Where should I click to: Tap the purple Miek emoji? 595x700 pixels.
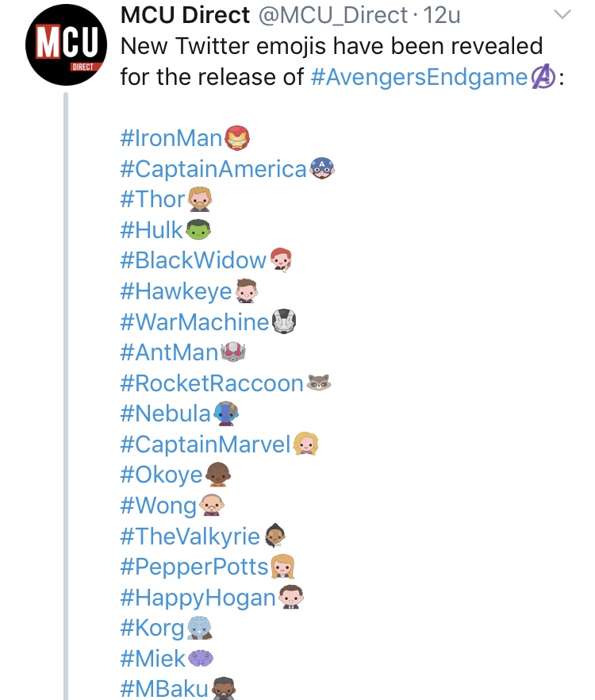click(x=201, y=658)
